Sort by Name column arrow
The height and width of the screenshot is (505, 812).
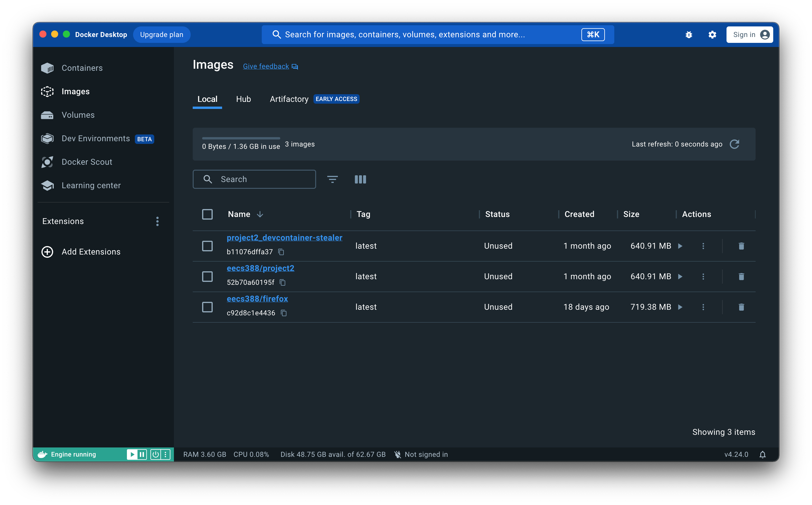tap(260, 214)
